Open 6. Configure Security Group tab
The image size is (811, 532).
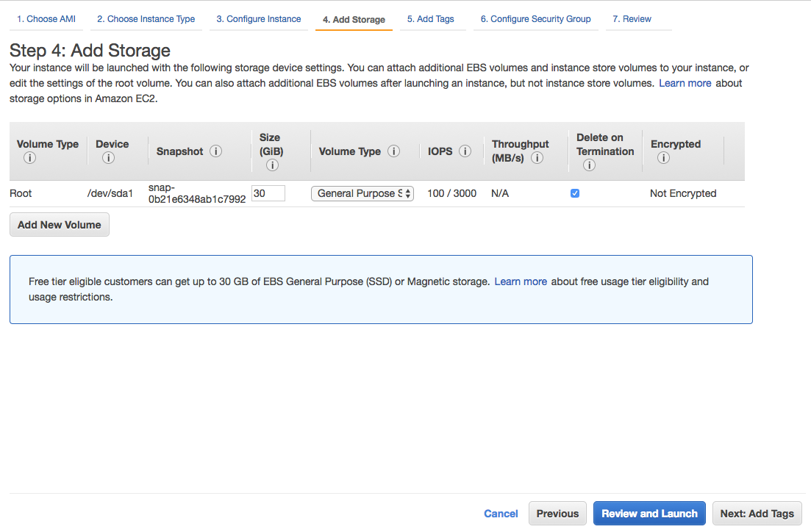tap(535, 19)
